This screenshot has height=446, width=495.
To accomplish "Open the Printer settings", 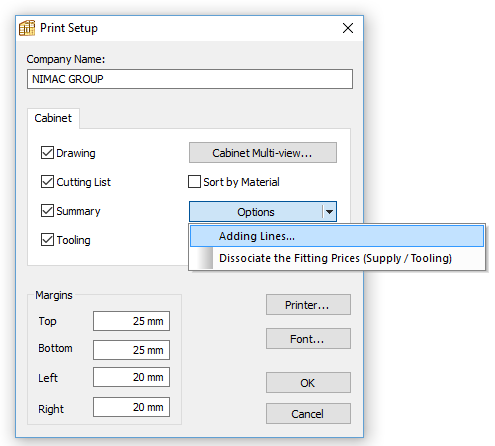I will [x=308, y=305].
